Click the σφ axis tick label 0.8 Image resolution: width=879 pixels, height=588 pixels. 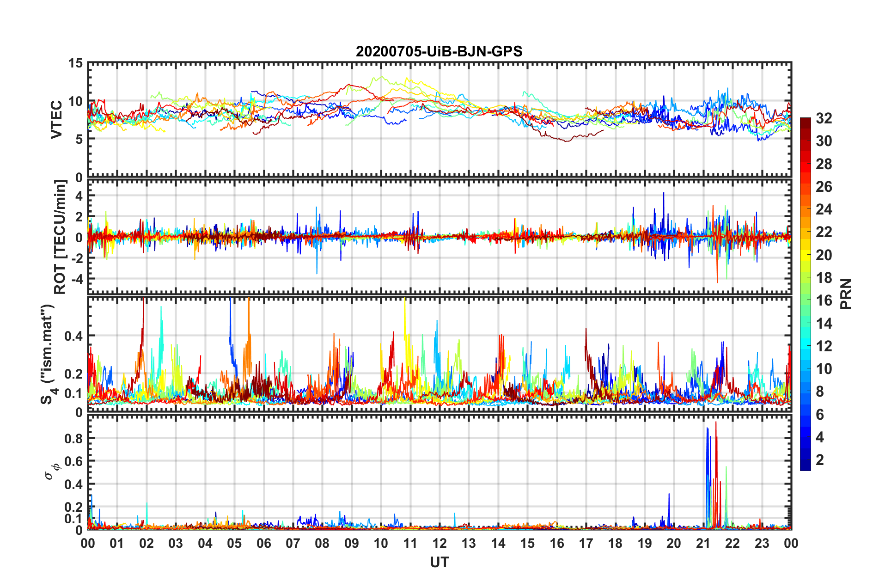[73, 438]
